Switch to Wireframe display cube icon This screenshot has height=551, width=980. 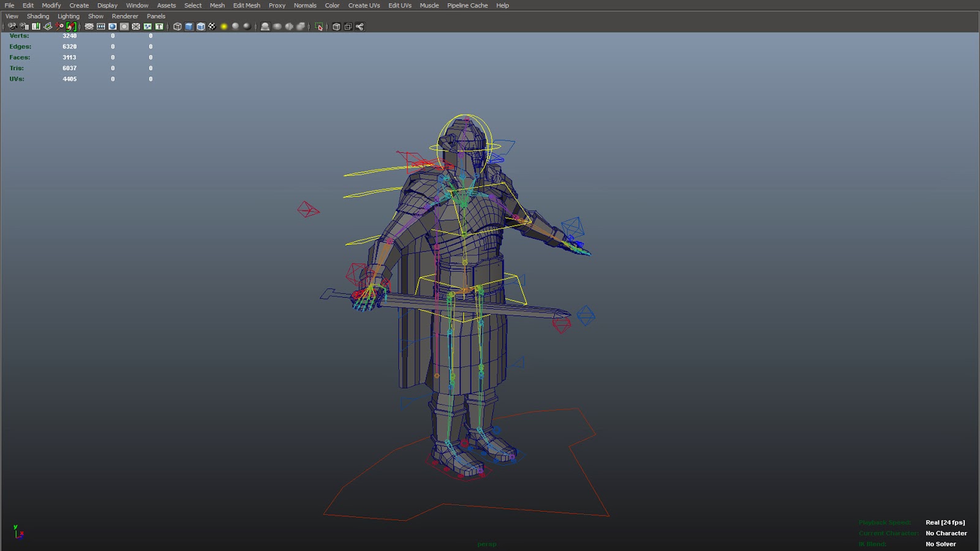[x=177, y=26]
